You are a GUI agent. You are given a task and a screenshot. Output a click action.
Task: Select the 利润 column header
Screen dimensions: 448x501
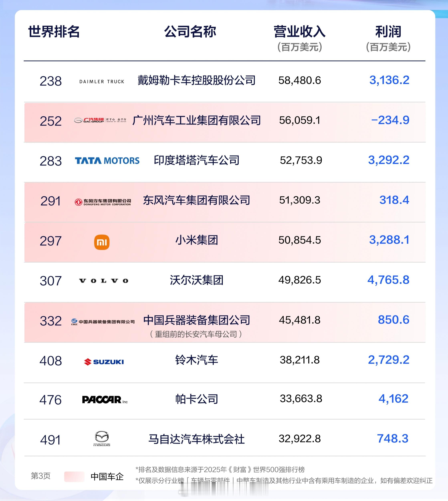pyautogui.click(x=388, y=32)
